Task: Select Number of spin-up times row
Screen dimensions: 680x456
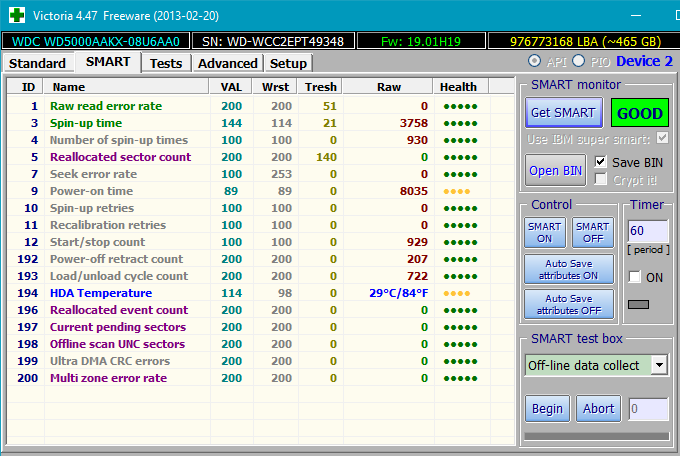Action: [x=260, y=140]
